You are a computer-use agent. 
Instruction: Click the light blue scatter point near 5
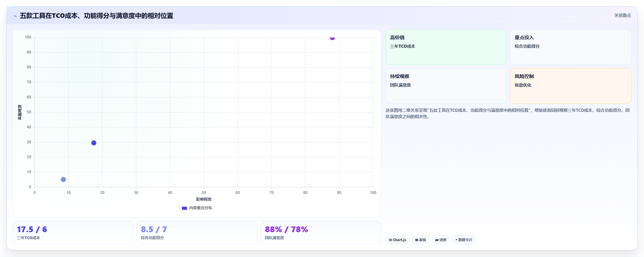63,180
